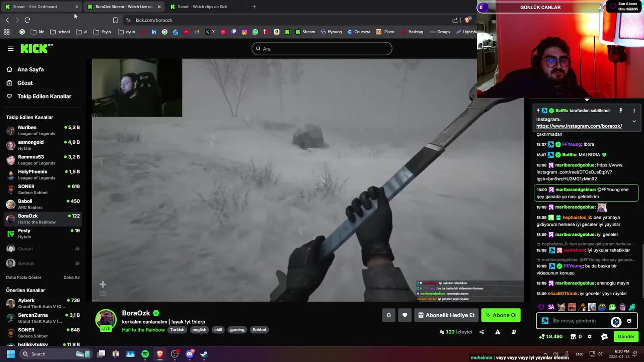Insert the SA emote
The height and width of the screenshot is (362, 644).
coord(551,307)
